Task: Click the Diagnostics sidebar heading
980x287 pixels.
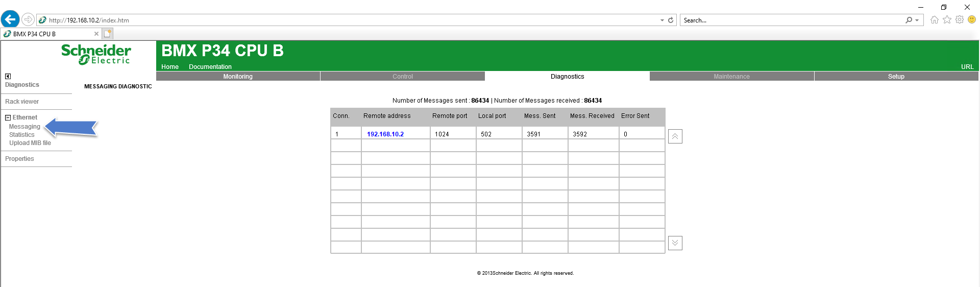Action: [x=22, y=85]
